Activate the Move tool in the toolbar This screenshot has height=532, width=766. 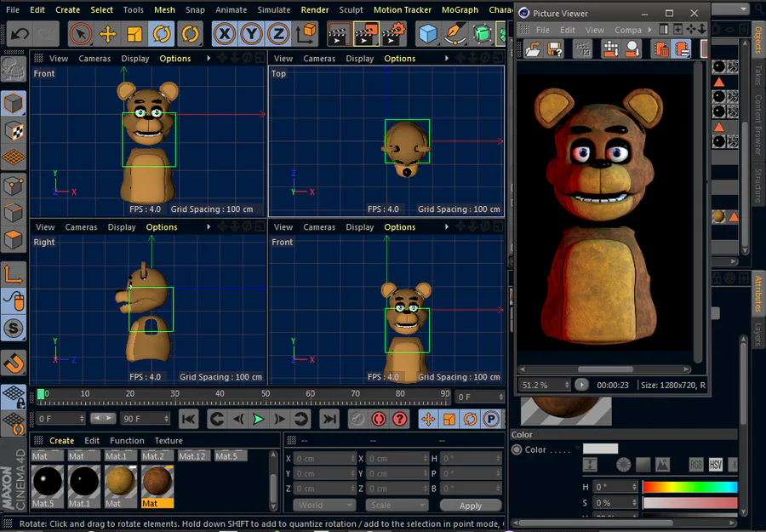(x=107, y=34)
